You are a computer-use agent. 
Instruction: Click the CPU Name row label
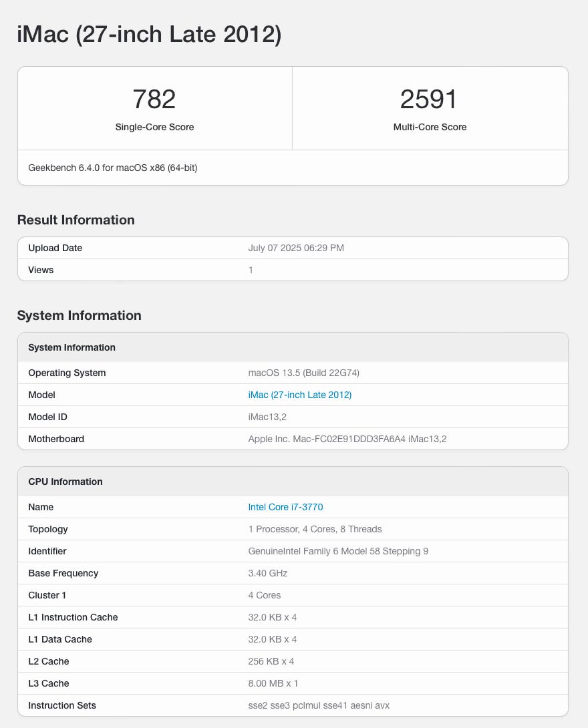coord(41,507)
